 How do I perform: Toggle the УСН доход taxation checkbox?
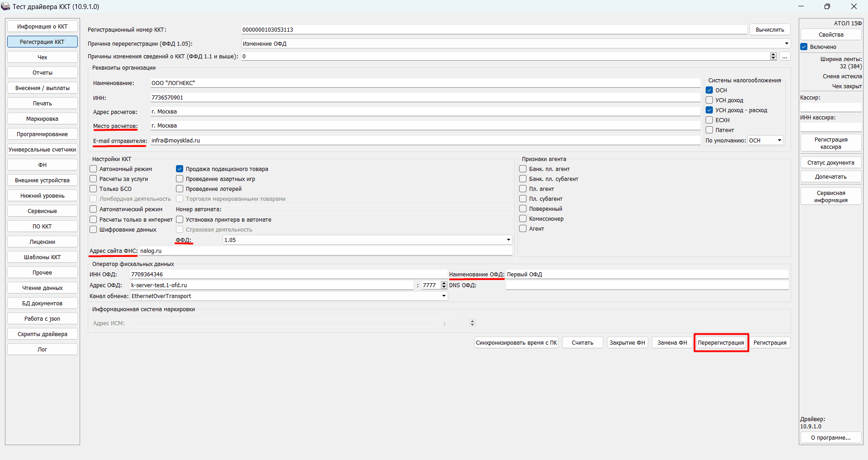click(x=709, y=100)
